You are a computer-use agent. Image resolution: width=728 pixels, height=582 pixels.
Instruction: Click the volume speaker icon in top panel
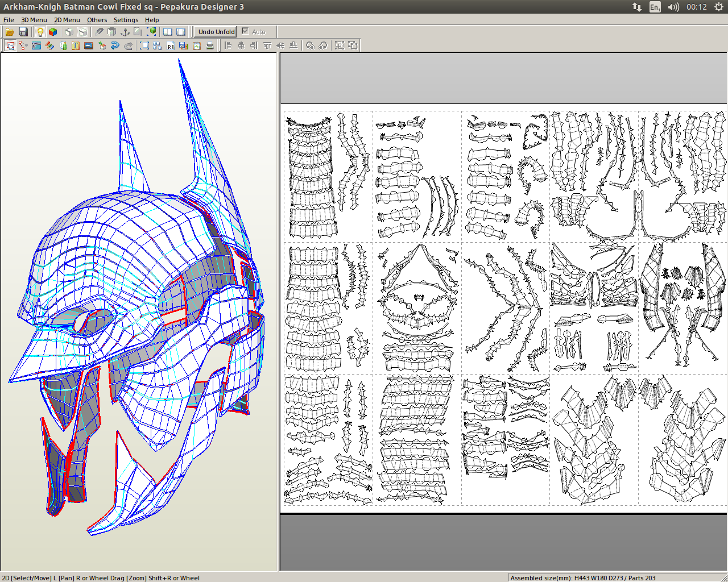673,7
